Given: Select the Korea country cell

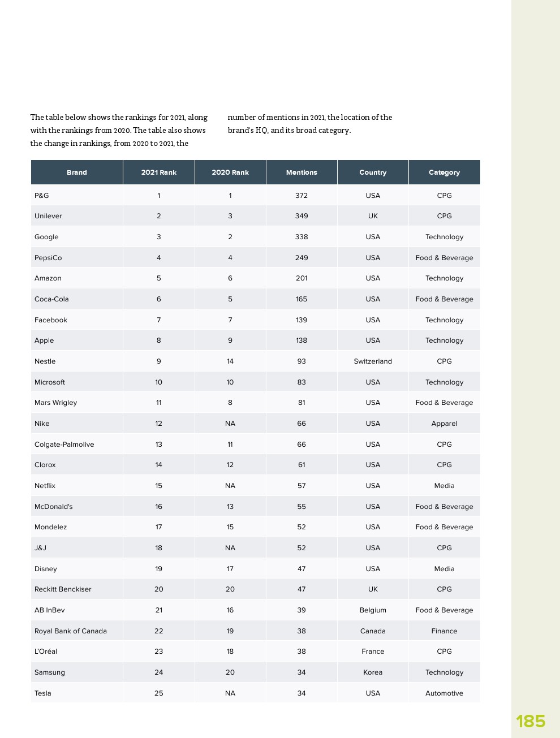Looking at the screenshot, I should click(373, 672).
